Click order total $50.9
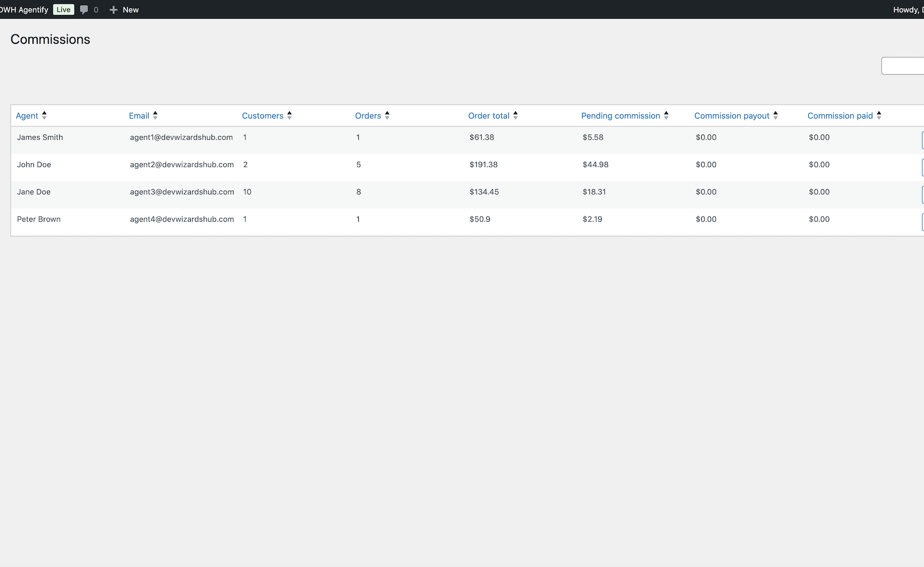The image size is (924, 567). [x=480, y=220]
